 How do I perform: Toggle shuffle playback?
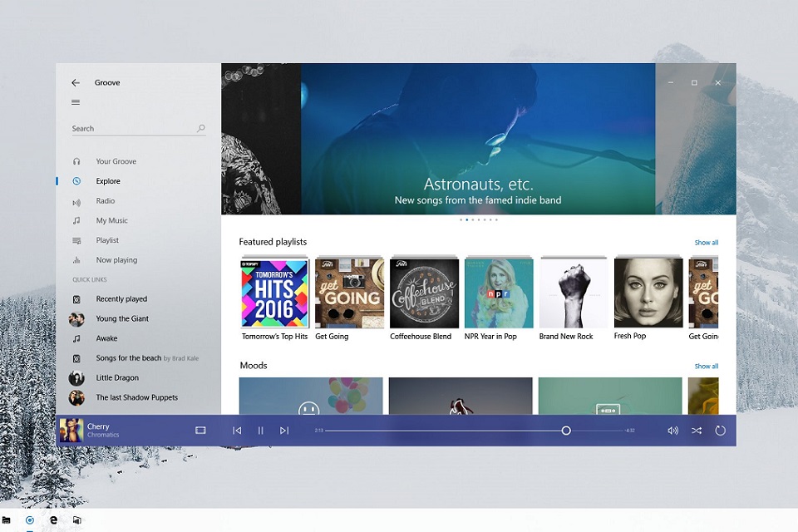coord(697,431)
